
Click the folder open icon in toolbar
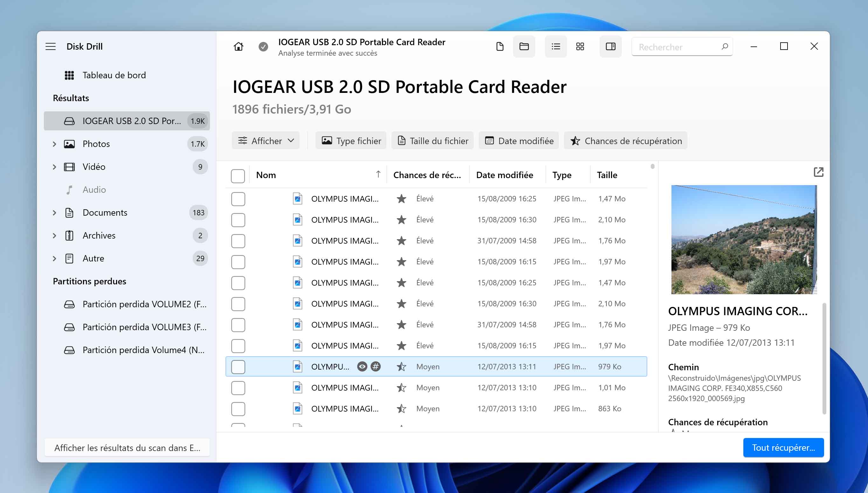(524, 46)
